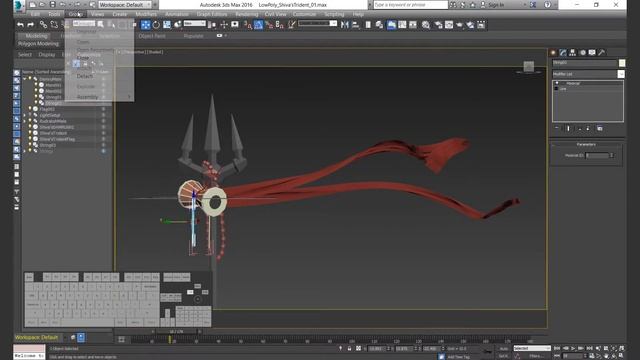Open the Mirror tool
Image resolution: width=640 pixels, height=360 pixels.
[345, 25]
